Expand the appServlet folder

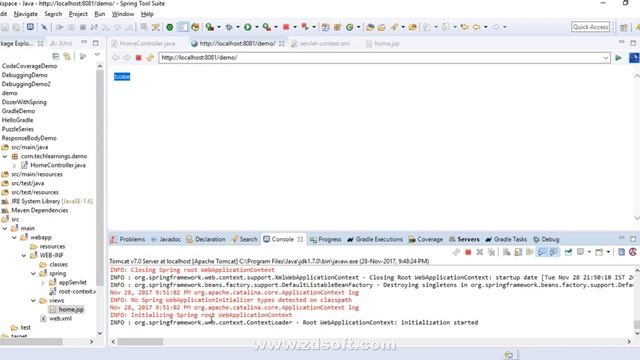tap(43, 282)
